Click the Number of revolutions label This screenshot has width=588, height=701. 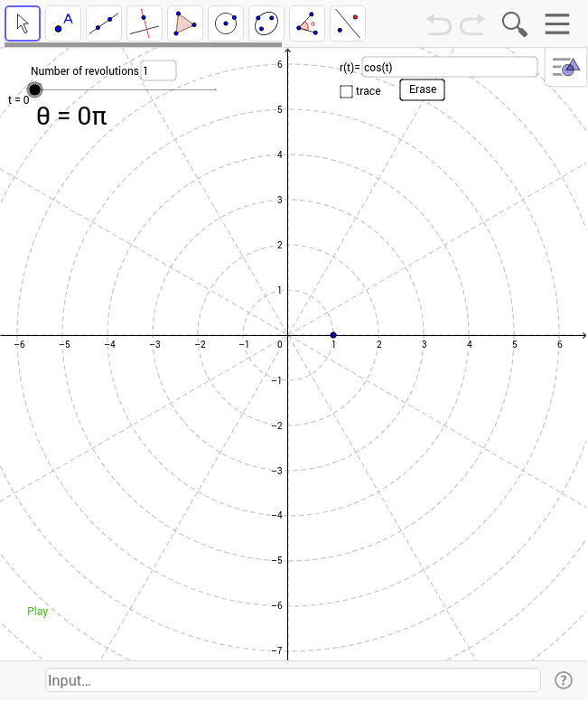point(85,71)
